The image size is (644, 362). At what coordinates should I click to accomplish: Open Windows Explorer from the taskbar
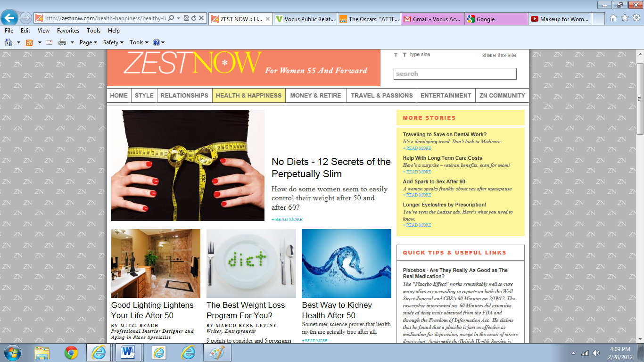(x=42, y=353)
